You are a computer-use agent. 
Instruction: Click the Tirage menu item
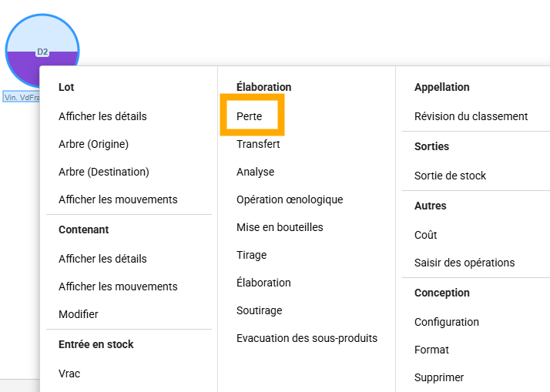(251, 255)
